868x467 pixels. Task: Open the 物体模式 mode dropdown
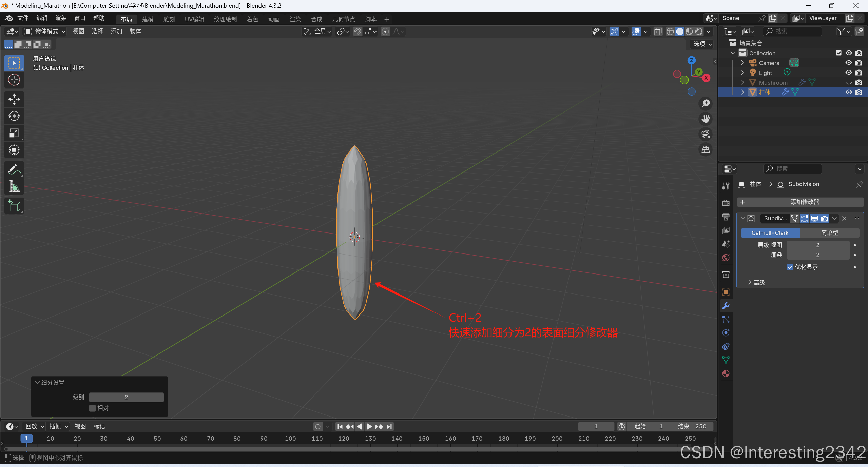point(45,31)
